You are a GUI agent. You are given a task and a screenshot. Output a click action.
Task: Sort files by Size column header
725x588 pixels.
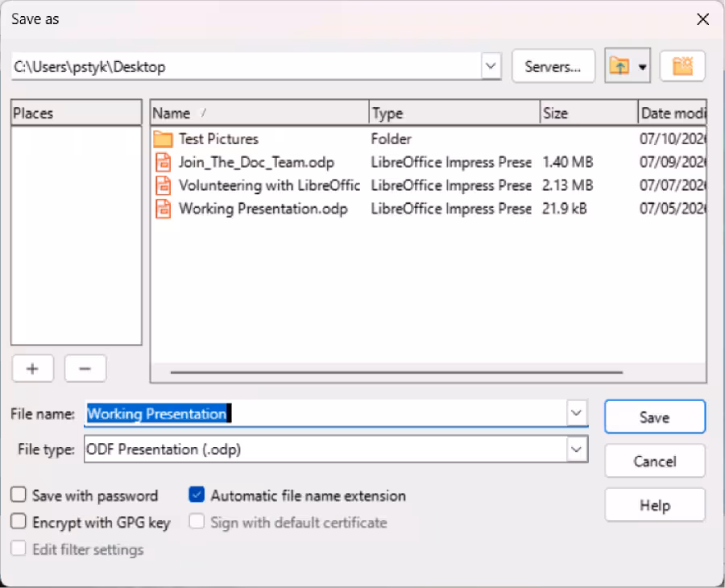[589, 113]
